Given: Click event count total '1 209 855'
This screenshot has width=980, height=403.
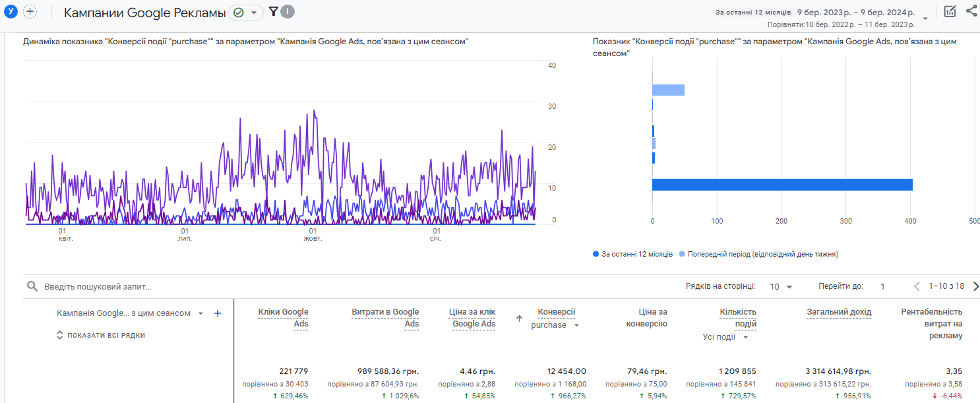Looking at the screenshot, I should pyautogui.click(x=738, y=371).
